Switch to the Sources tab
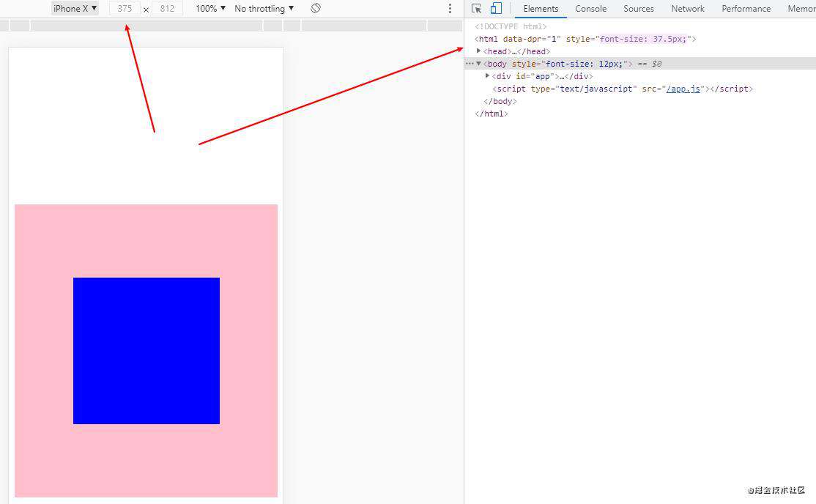The width and height of the screenshot is (816, 504). (639, 8)
